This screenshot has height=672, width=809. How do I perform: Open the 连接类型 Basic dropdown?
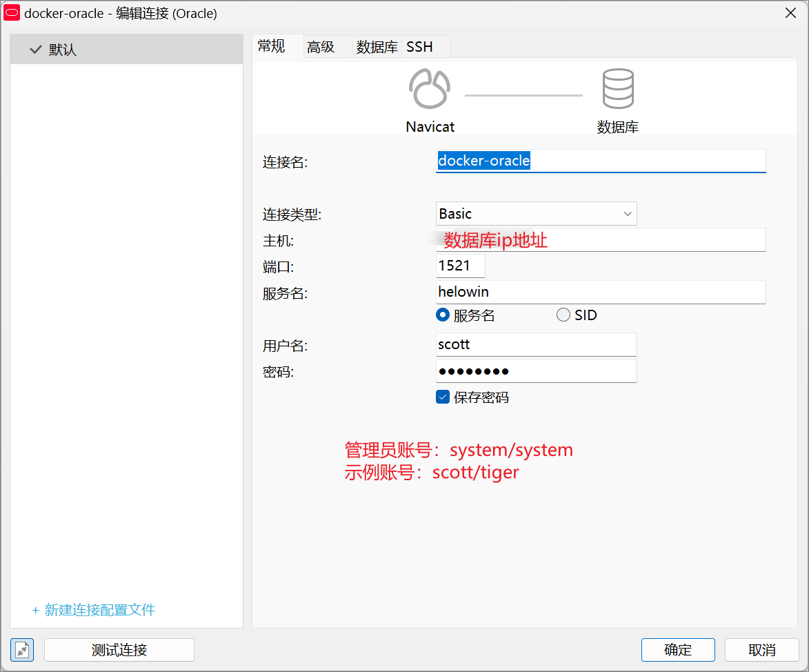point(536,214)
